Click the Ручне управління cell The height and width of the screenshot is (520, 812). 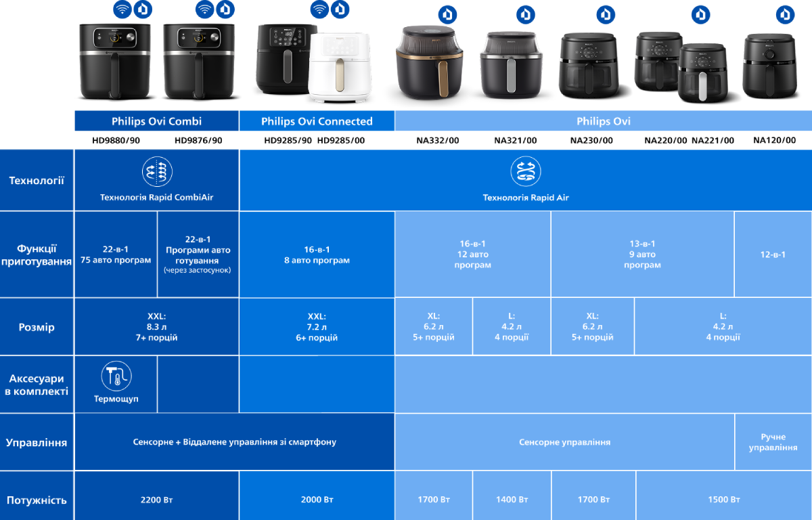(x=773, y=442)
